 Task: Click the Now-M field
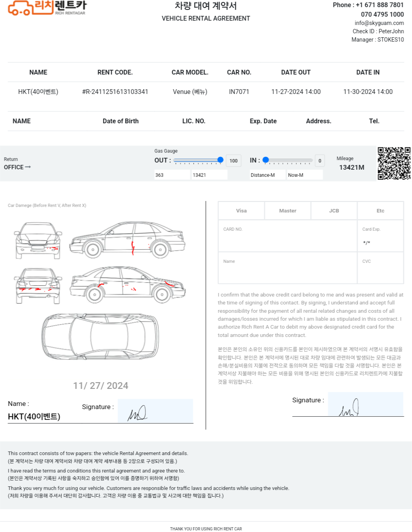305,175
